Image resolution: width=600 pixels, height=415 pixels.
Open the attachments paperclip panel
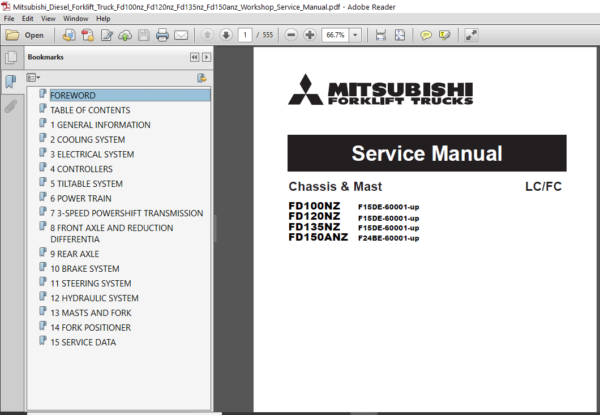pos(11,106)
